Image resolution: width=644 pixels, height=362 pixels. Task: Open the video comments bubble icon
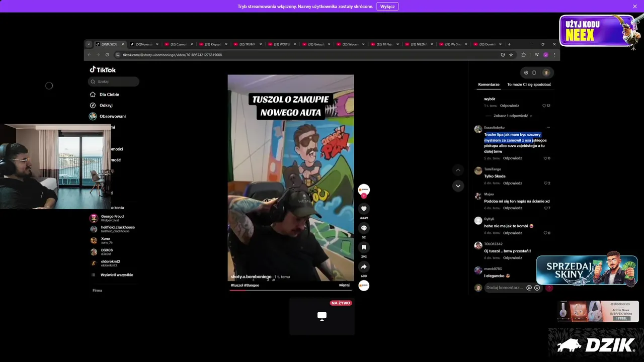point(364,228)
